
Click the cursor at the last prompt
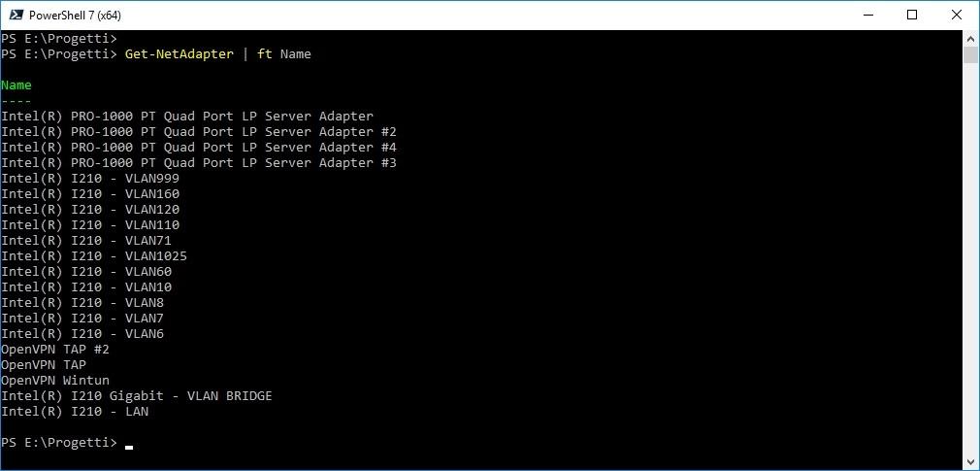point(129,448)
